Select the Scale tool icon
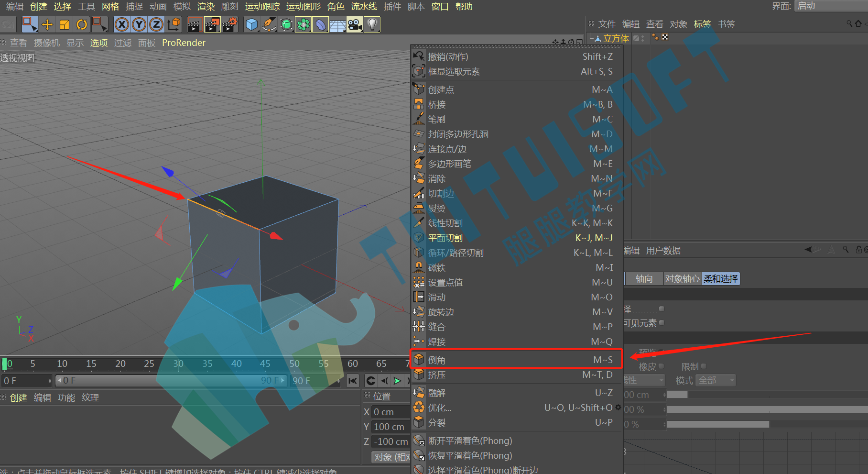 [65, 24]
